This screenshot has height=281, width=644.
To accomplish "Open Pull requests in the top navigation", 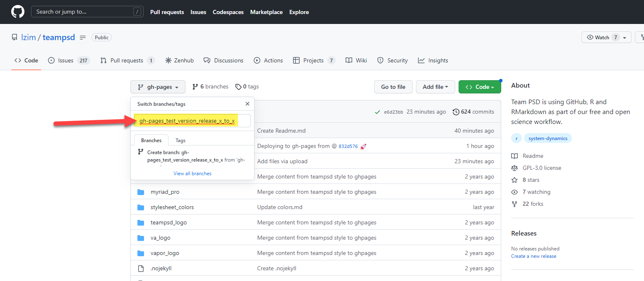I will (167, 12).
